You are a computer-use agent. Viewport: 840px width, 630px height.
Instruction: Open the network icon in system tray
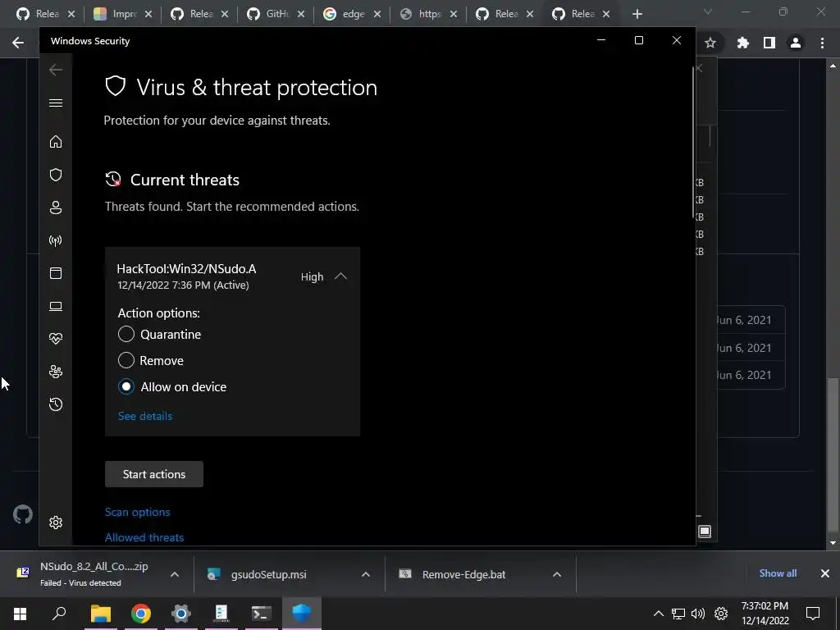(678, 614)
